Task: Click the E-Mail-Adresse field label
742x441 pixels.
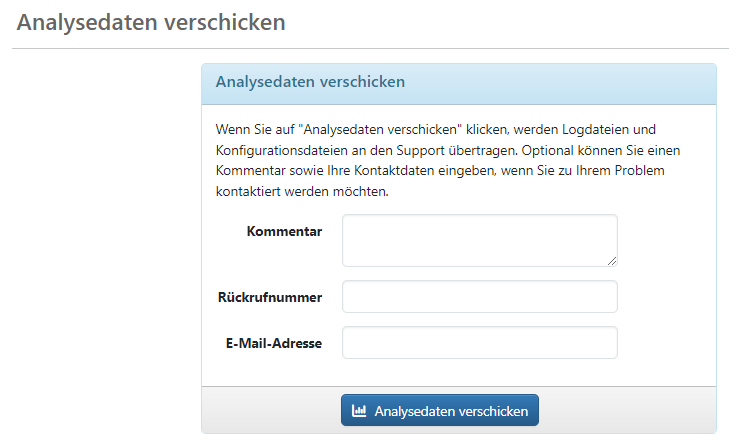Action: click(x=273, y=343)
